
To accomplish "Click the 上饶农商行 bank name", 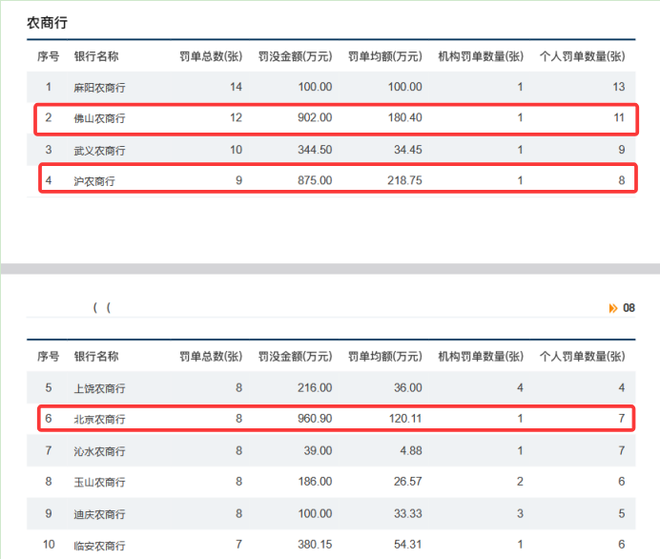I will point(100,388).
